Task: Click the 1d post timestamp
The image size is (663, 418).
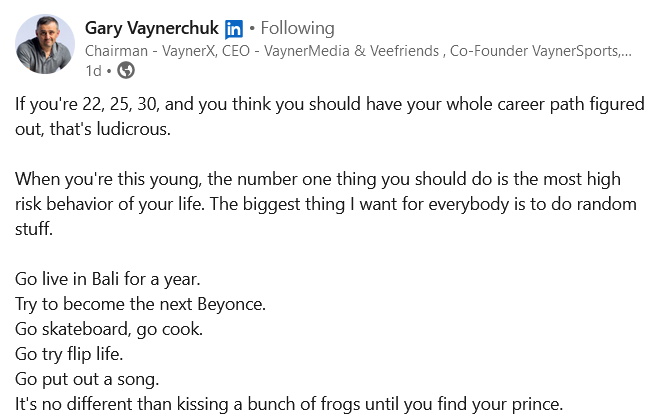Action: [93, 71]
